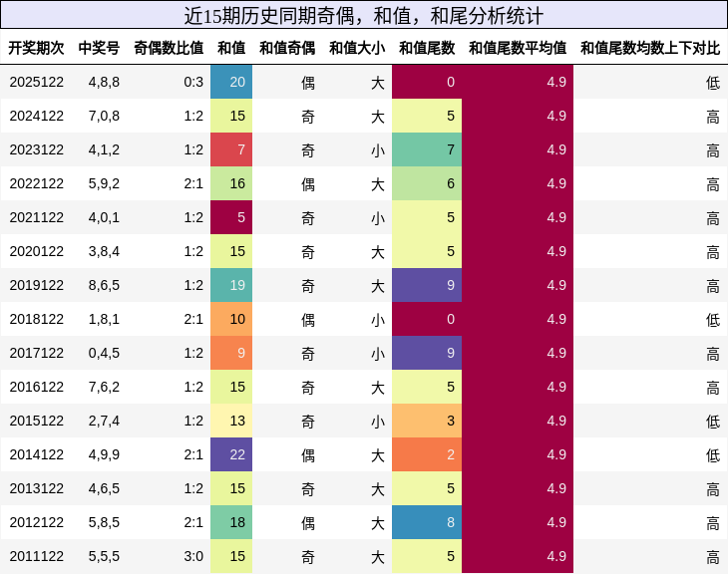Screen dimensions: 728x574
Task: Click 低 comparison in row 2025122
Action: (713, 83)
